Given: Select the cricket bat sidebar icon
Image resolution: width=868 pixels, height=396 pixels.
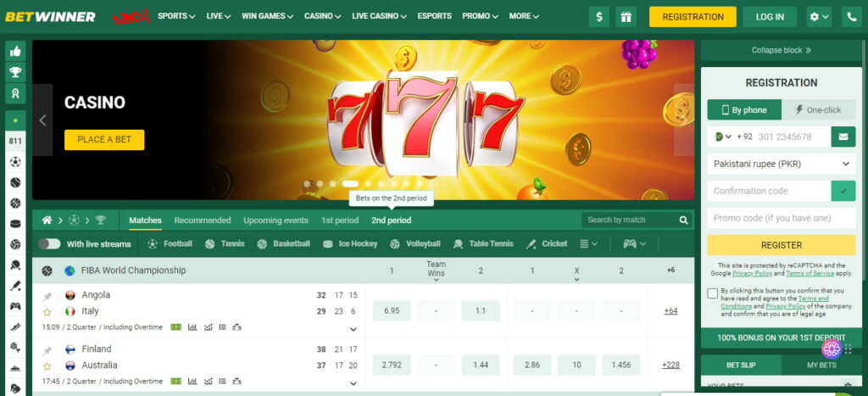Looking at the screenshot, I should click(15, 286).
